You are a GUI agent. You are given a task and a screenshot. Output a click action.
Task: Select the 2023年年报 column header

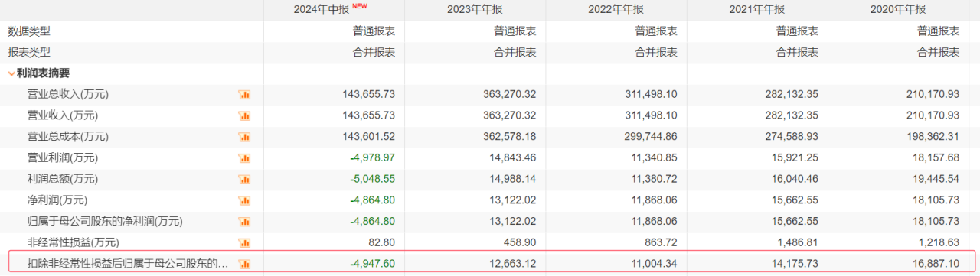[x=475, y=9]
